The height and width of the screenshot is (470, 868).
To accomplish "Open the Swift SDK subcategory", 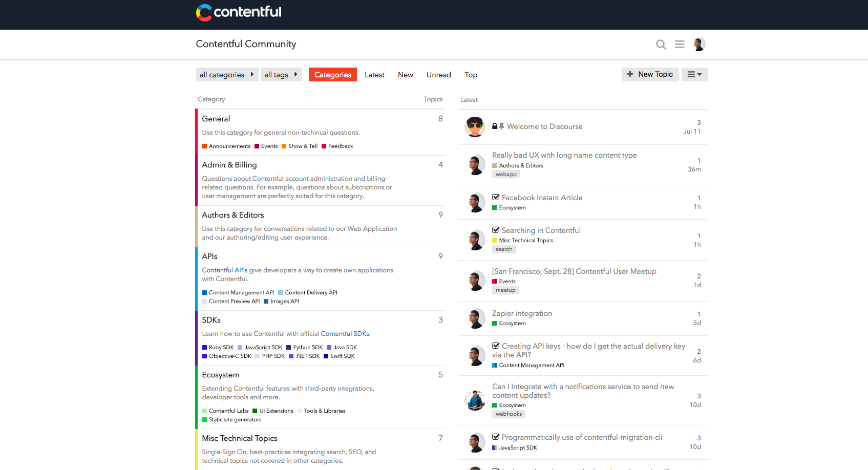I will tap(339, 356).
